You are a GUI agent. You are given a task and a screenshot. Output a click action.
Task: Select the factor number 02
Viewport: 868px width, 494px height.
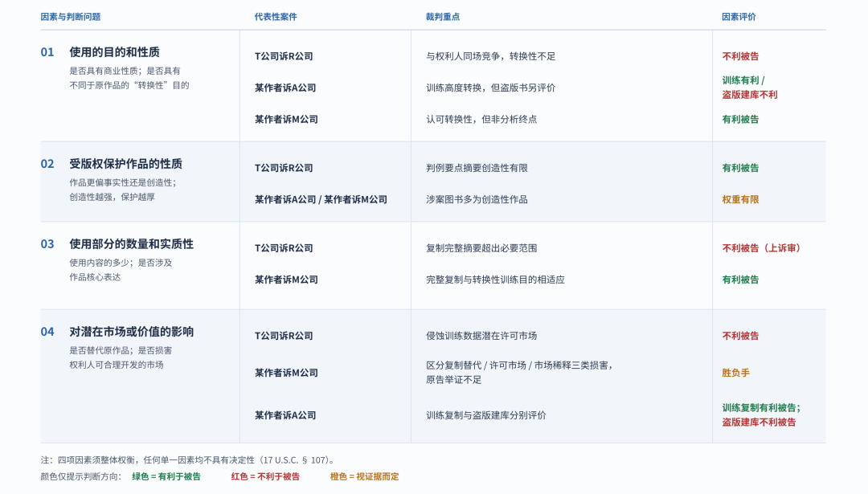point(47,165)
